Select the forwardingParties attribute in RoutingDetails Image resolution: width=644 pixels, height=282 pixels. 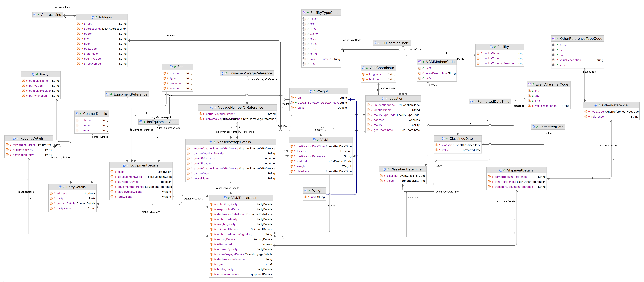[x=24, y=145]
